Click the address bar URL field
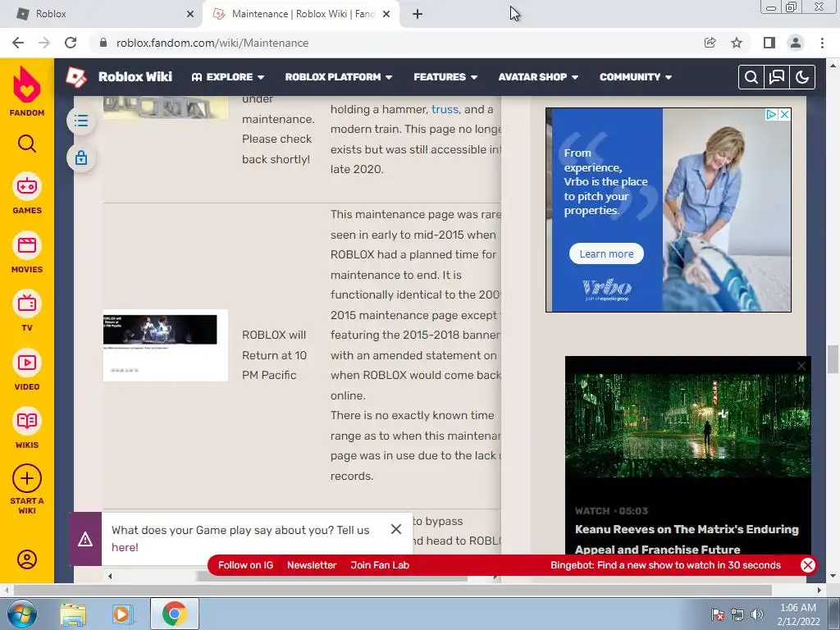840x630 pixels. (x=395, y=43)
